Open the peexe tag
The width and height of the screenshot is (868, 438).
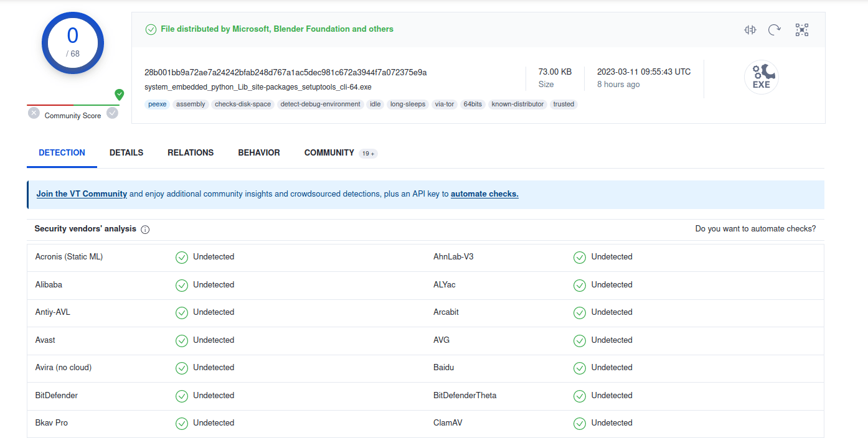point(157,104)
